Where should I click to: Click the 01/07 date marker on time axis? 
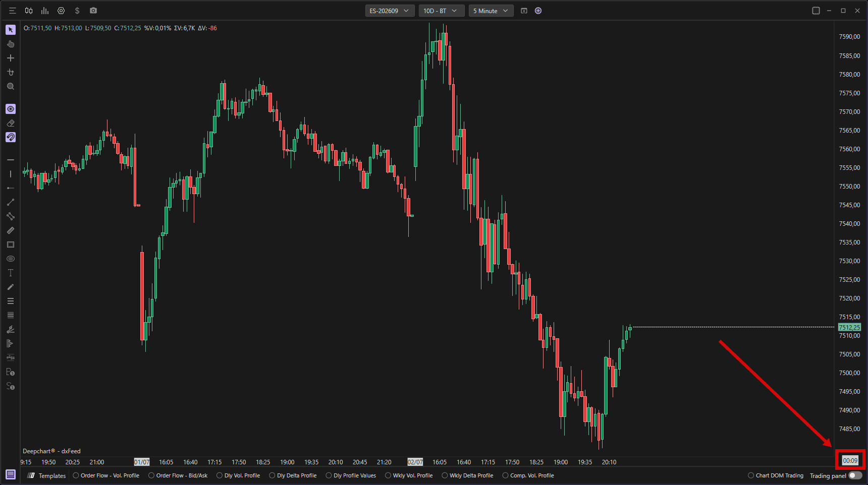click(142, 462)
